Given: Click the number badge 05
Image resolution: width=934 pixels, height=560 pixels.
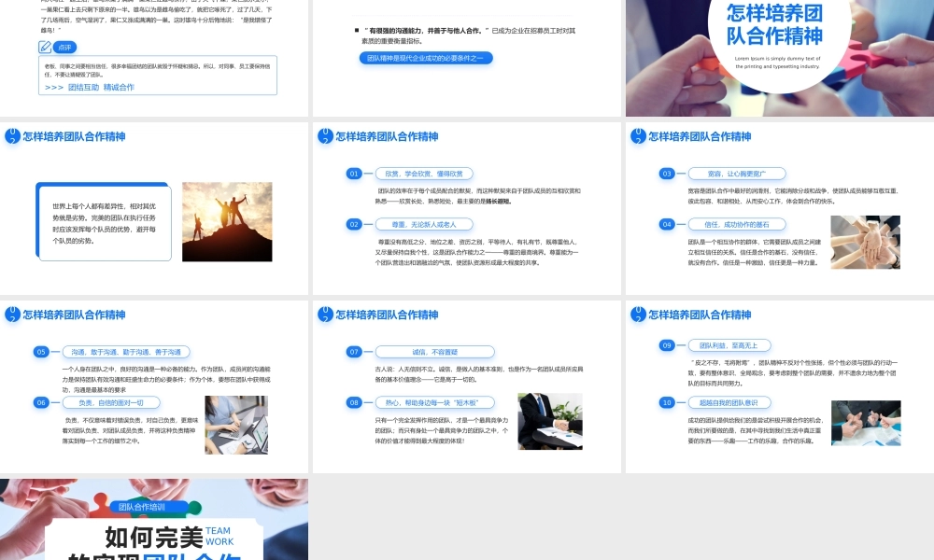Looking at the screenshot, I should pos(41,352).
